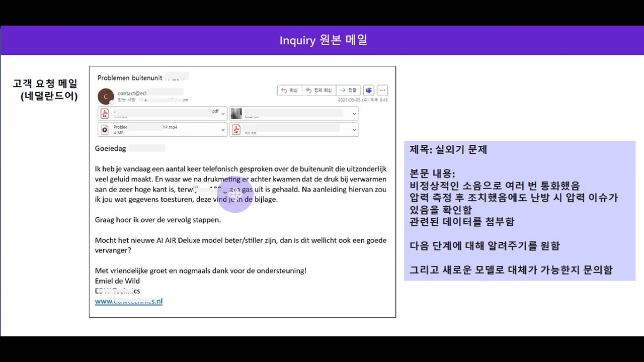The height and width of the screenshot is (362, 644).
Task: Click the 전달 forward button
Action: coord(348,90)
